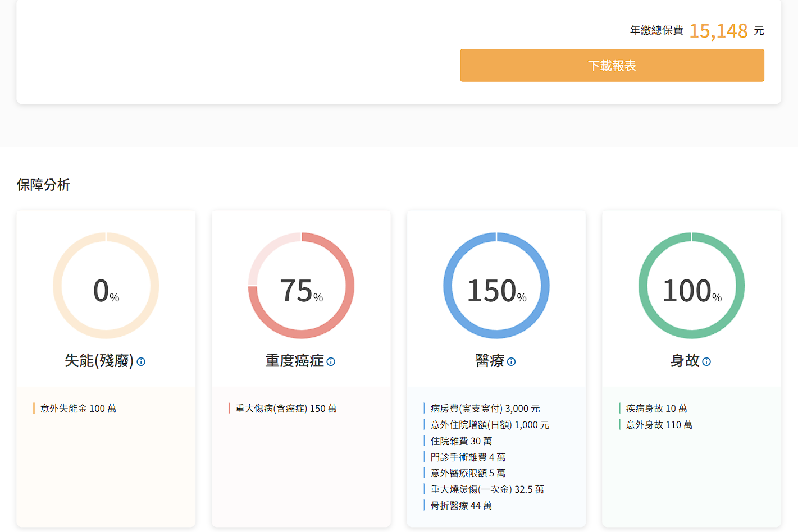This screenshot has height=532, width=798.
Task: Click the 保障分析 section heading
Action: (x=43, y=185)
